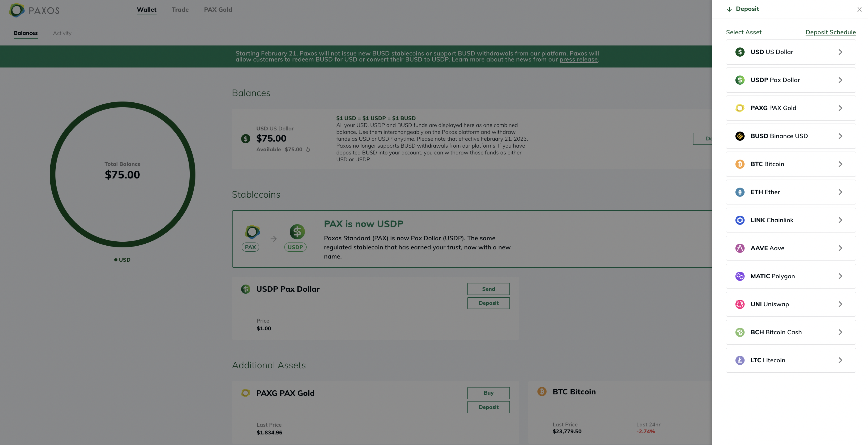The width and height of the screenshot is (868, 445).
Task: Select BCH Bitcoin Cash asset row
Action: pyautogui.click(x=791, y=332)
